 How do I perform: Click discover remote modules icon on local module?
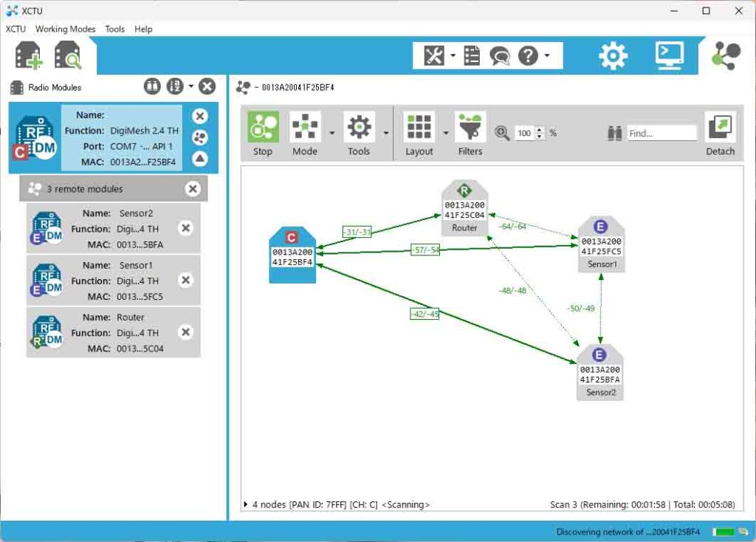(199, 137)
